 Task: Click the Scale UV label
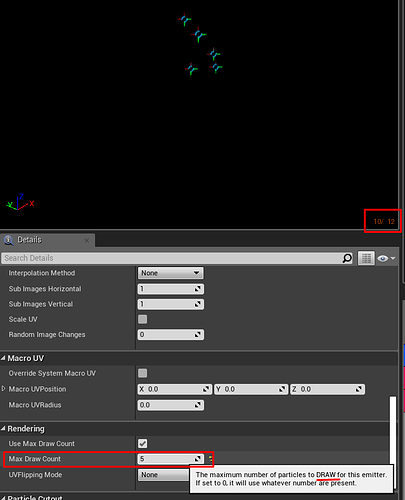[x=23, y=319]
